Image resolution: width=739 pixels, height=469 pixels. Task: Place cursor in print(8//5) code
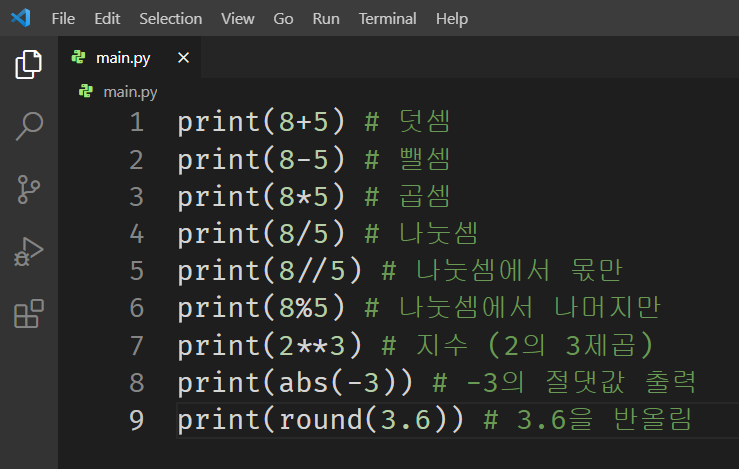coord(270,271)
